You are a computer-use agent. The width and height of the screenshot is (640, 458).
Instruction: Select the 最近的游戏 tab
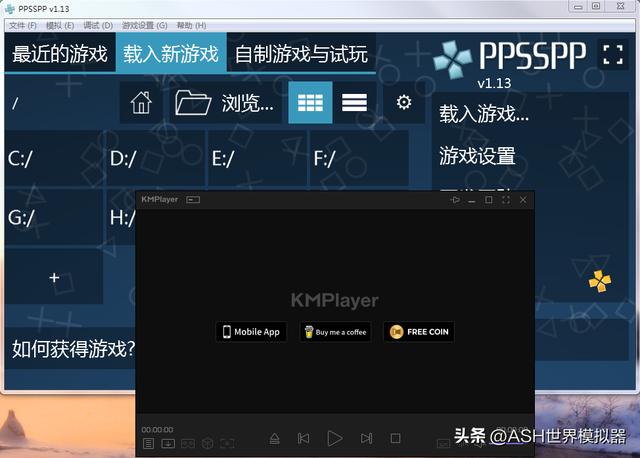[x=60, y=54]
